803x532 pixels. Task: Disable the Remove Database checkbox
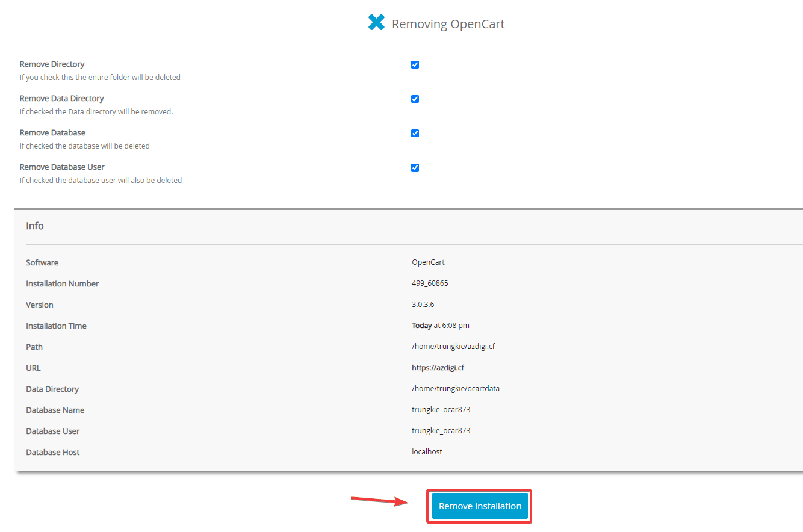(415, 134)
